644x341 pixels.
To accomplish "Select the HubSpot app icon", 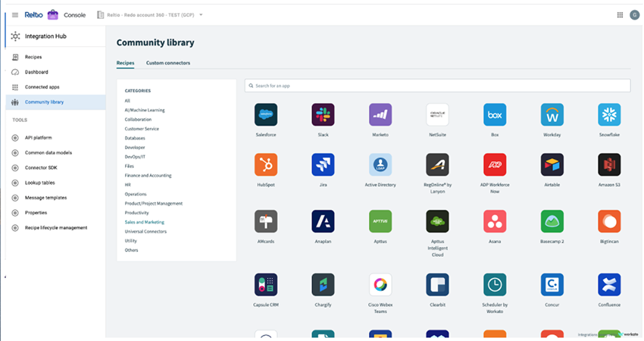I will (x=266, y=164).
